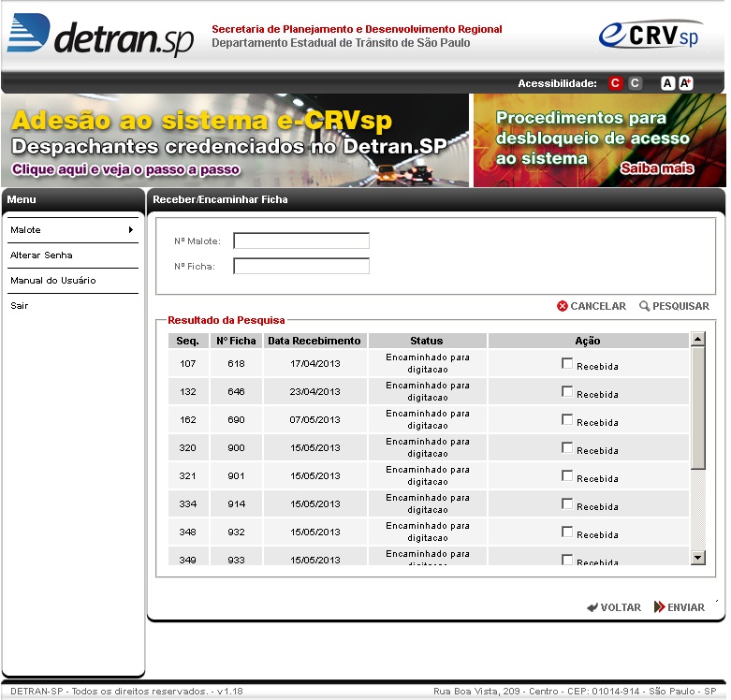Check Recebida for ficha 618
Screen dimensions: 731x700
pos(567,363)
